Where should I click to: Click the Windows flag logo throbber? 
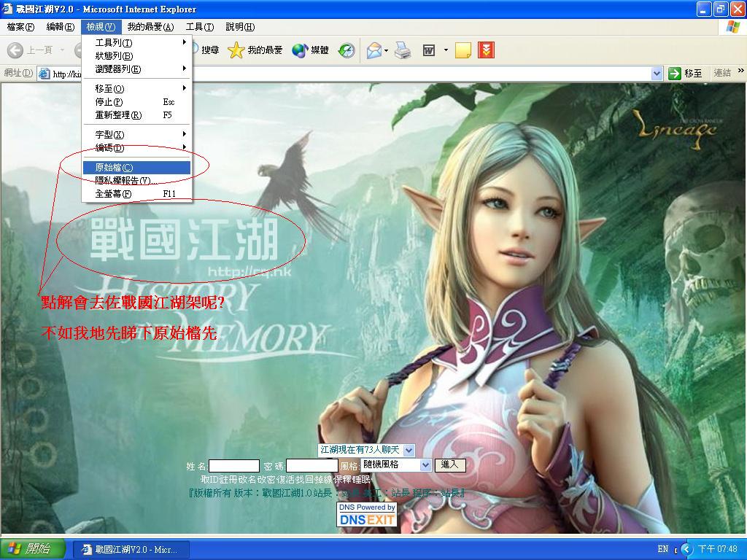[732, 27]
